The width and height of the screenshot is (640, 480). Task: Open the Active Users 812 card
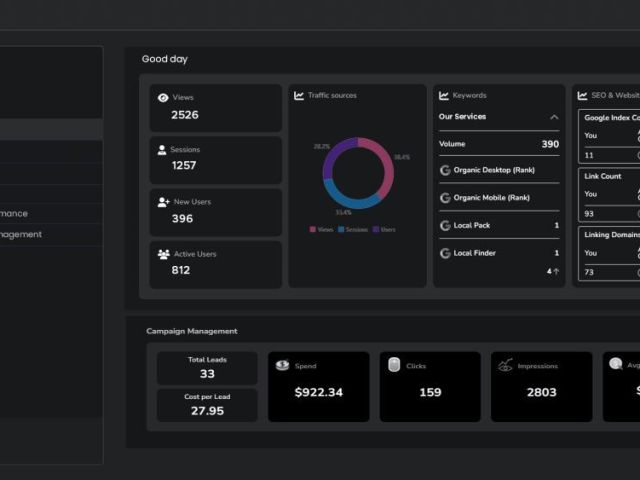[x=216, y=264]
